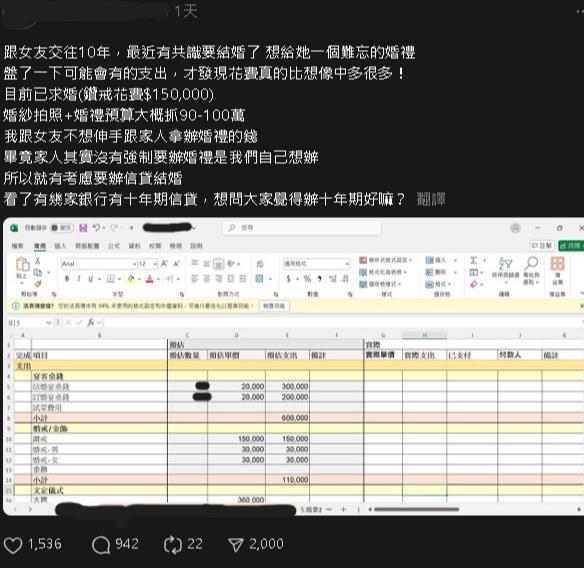The width and height of the screenshot is (584, 568).
Task: Open the number format combo box
Action: [x=317, y=264]
